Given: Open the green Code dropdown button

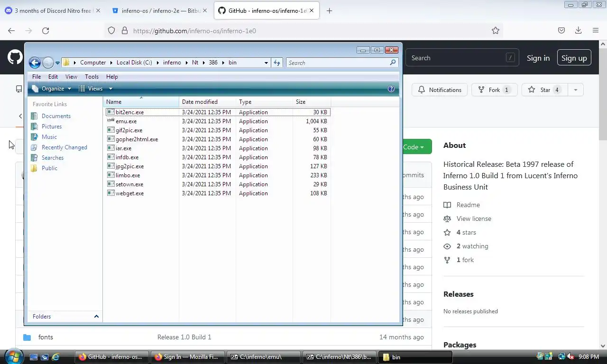Looking at the screenshot, I should [417, 147].
